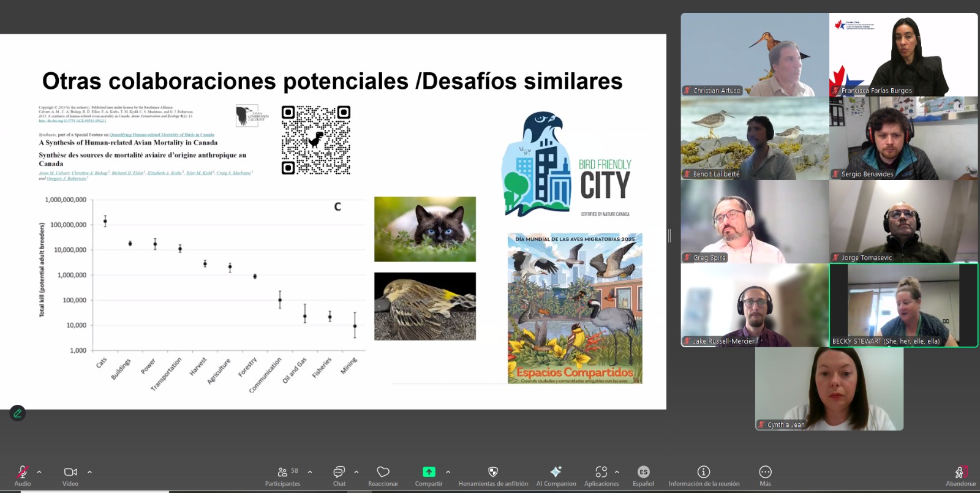This screenshot has width=980, height=493.
Task: Click the muted mic icon on Cynthia Jean's name
Action: pos(761,424)
